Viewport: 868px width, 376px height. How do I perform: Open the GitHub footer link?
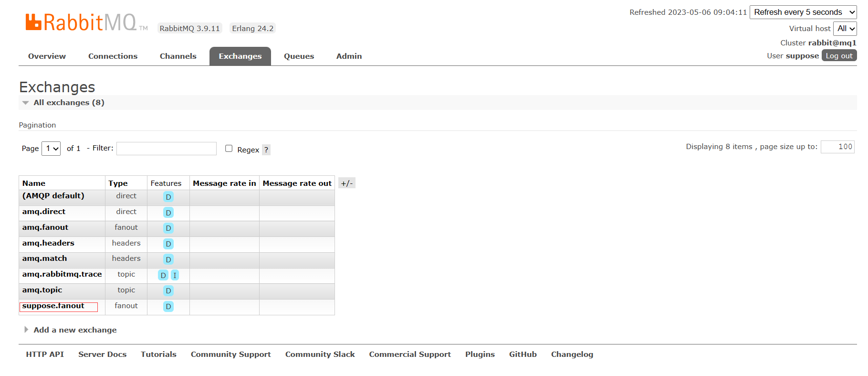(x=523, y=355)
